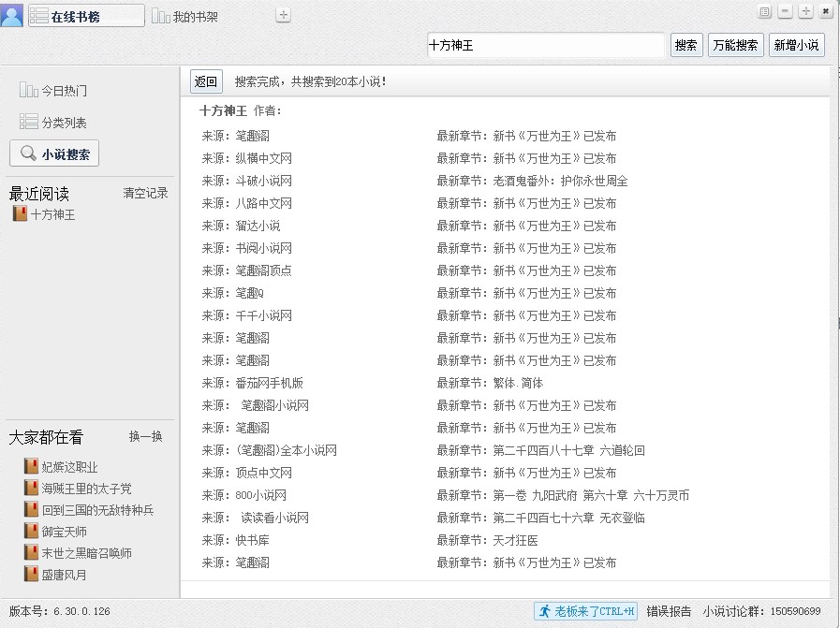The image size is (840, 628).
Task: Activate the 老板来了 boss-key button
Action: coord(586,611)
